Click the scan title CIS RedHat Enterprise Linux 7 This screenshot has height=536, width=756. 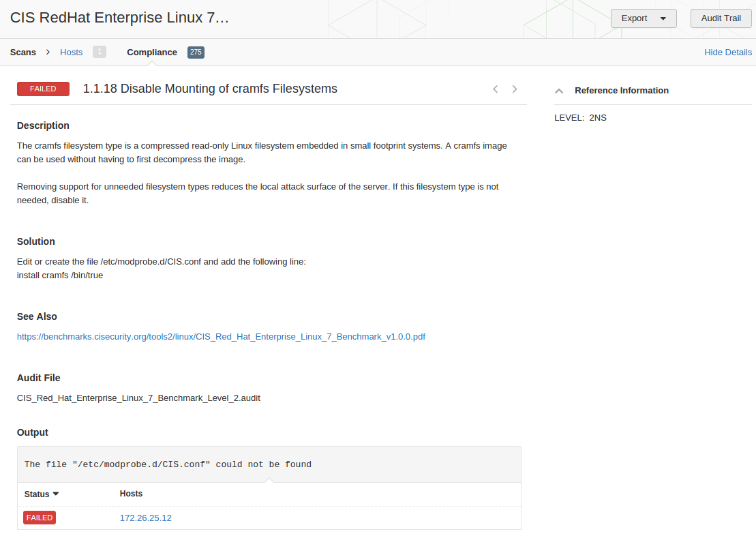pos(119,17)
